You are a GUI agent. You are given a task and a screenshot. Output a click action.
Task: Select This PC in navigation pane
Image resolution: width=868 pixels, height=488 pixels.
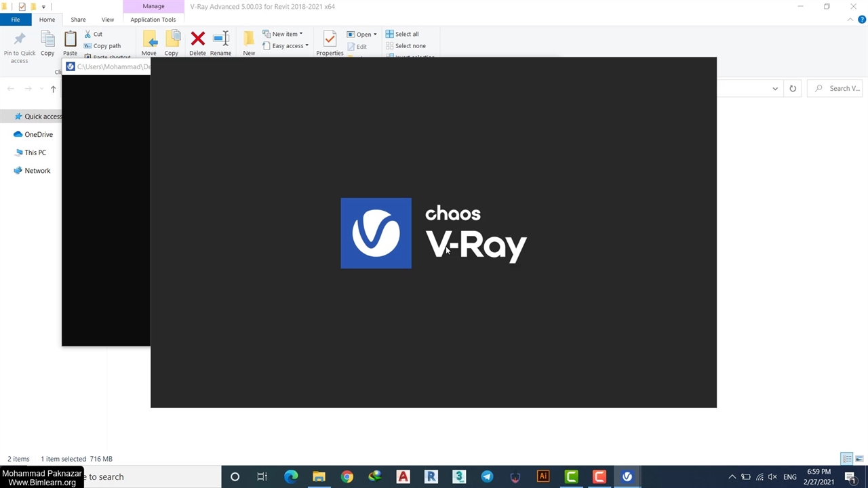point(35,152)
